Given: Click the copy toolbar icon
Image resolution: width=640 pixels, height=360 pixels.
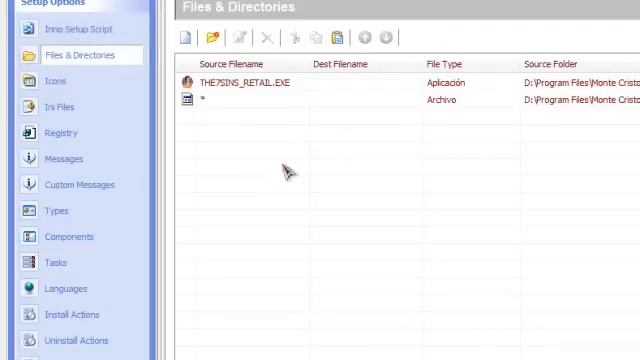Looking at the screenshot, I should (x=316, y=38).
